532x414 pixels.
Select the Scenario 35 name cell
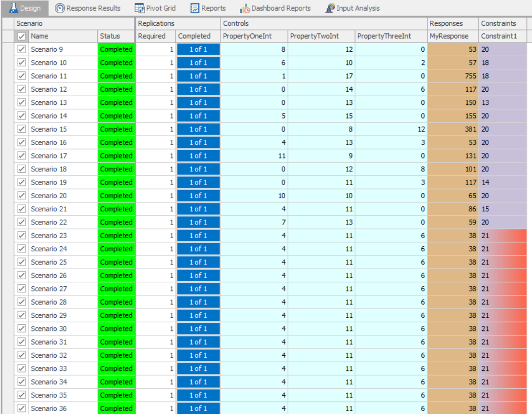[x=63, y=395]
